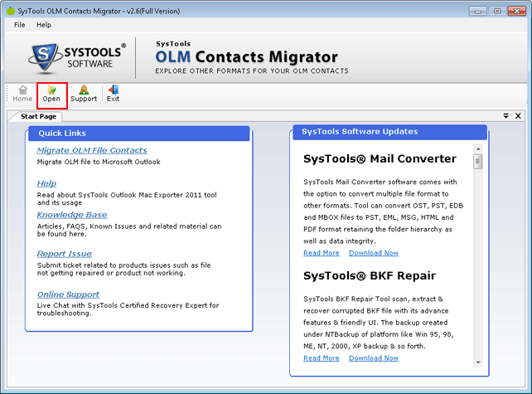Click the SysTools Software Updates header
The image size is (532, 394).
389,132
